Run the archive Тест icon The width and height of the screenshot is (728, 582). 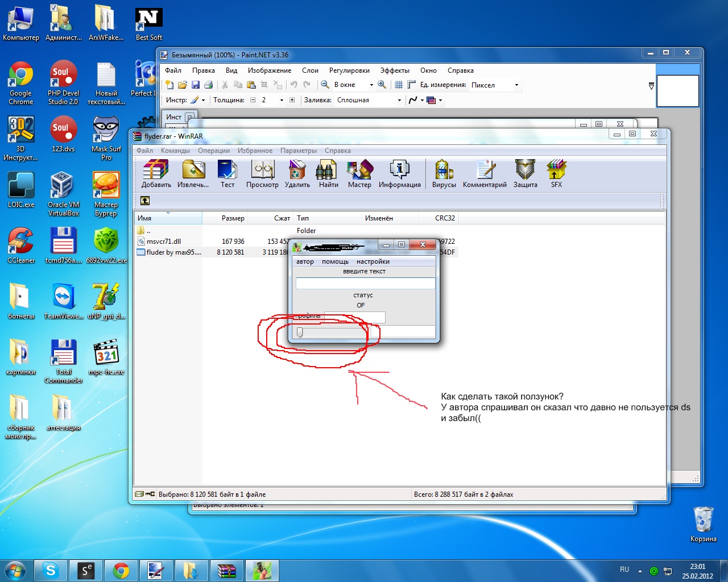tap(227, 173)
